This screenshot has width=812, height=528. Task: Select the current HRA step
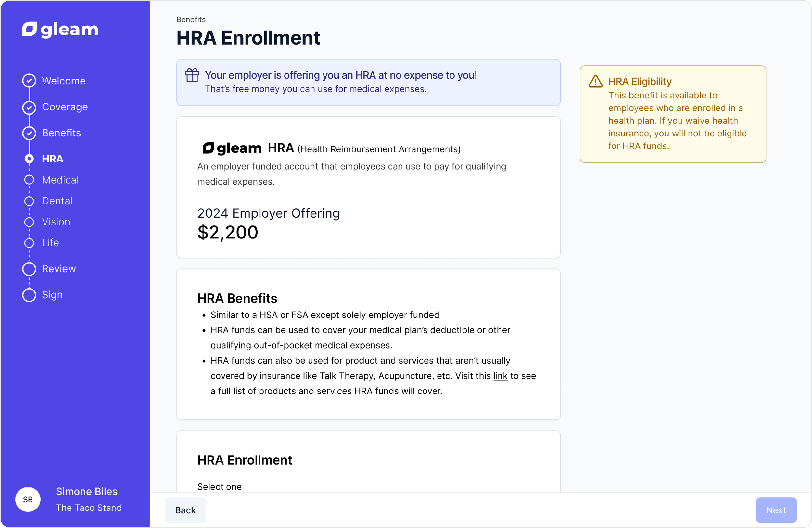(x=53, y=159)
